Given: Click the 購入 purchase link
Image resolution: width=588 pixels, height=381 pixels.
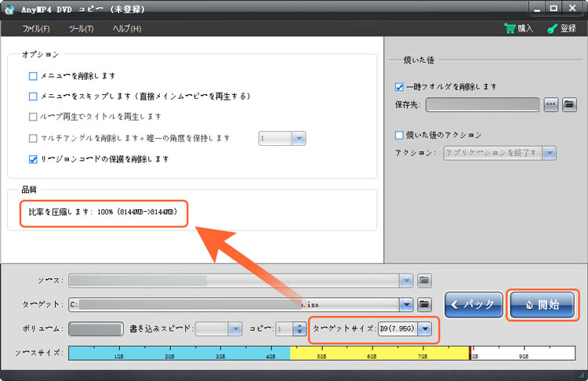Looking at the screenshot, I should pos(525,28).
